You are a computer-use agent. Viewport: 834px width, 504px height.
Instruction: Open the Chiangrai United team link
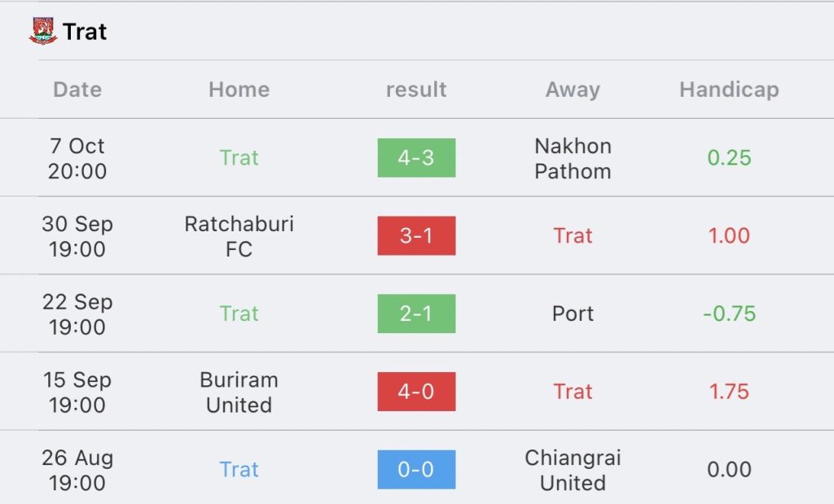tap(573, 470)
